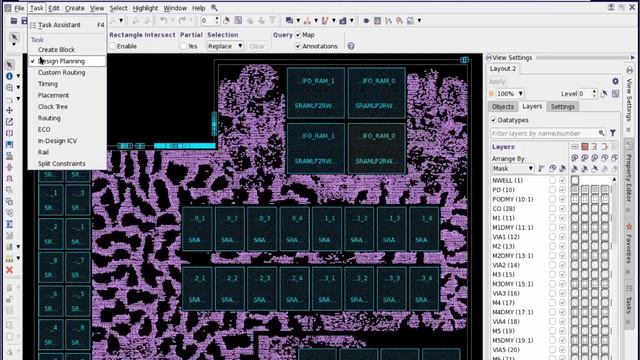
Task: Toggle second checkbox in PO (10) row
Action: point(562,189)
